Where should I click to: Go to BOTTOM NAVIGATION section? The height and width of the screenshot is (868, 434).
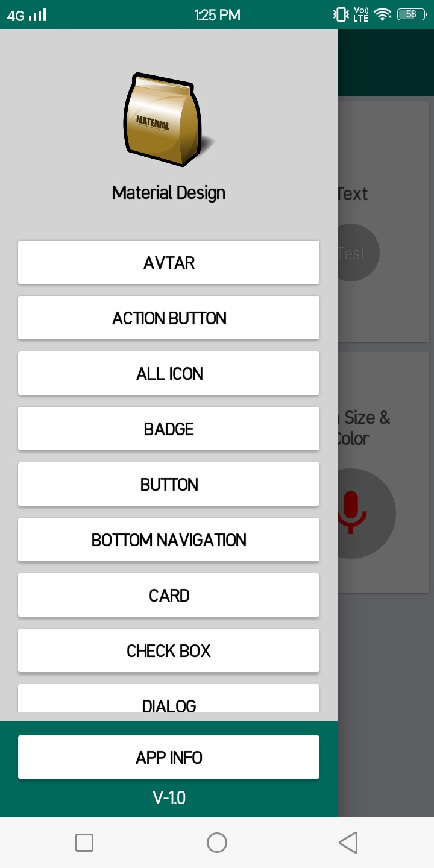coord(169,539)
